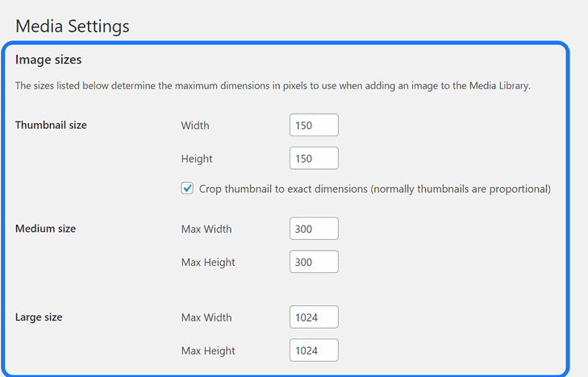Click the Medium size Max Height field
The width and height of the screenshot is (588, 377).
tap(314, 262)
